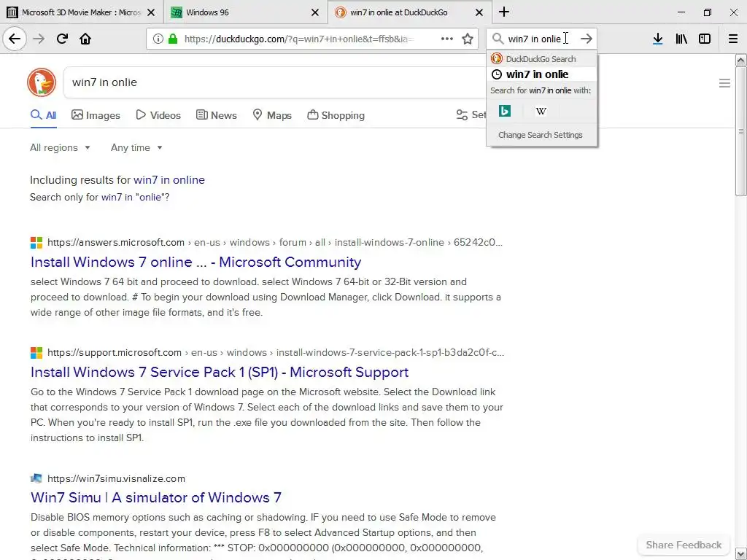
Task: Switch to Microsoft 3D Movie Maker tab
Action: 82,12
